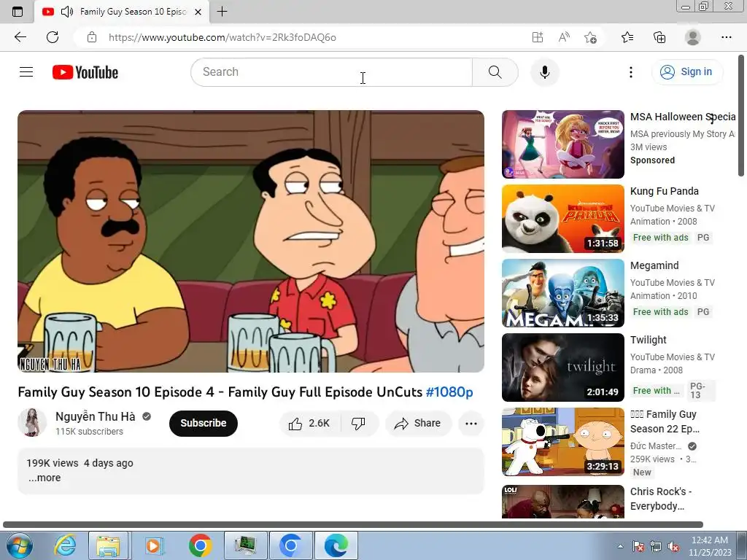
Task: Open Action Center flag tray icon
Action: 638,546
